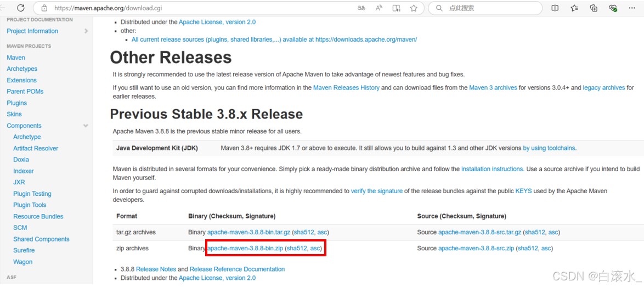Viewport: 644px width, 287px height.
Task: Download apache-maven-3.8.8-bin.tar.gz
Action: (248, 232)
